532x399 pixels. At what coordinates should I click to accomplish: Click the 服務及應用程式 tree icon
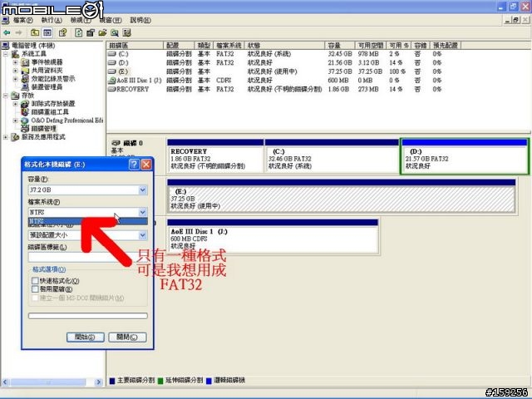15,137
